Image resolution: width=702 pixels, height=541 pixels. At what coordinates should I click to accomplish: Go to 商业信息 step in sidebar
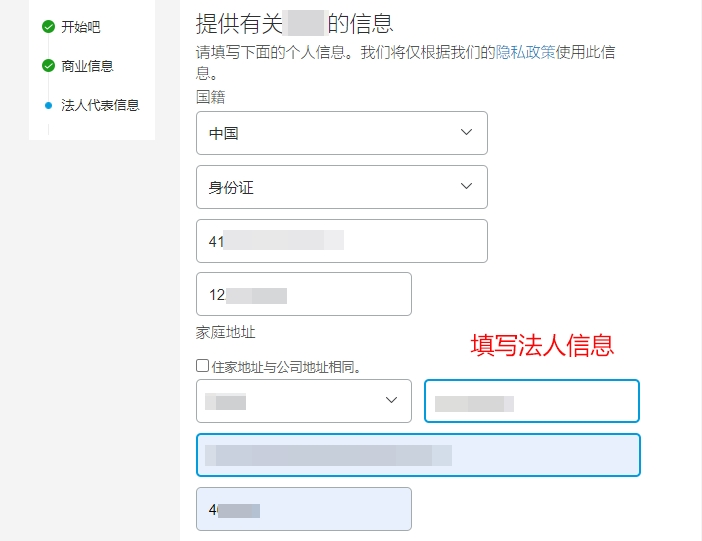click(x=87, y=66)
